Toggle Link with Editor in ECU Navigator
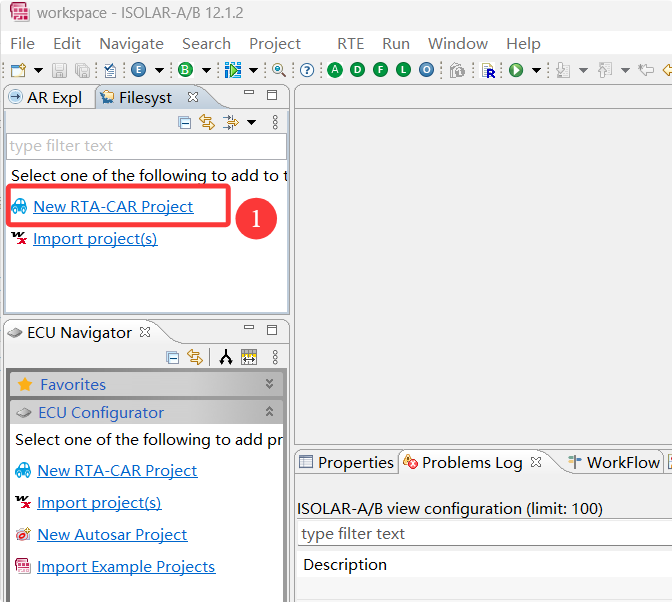 coord(195,357)
